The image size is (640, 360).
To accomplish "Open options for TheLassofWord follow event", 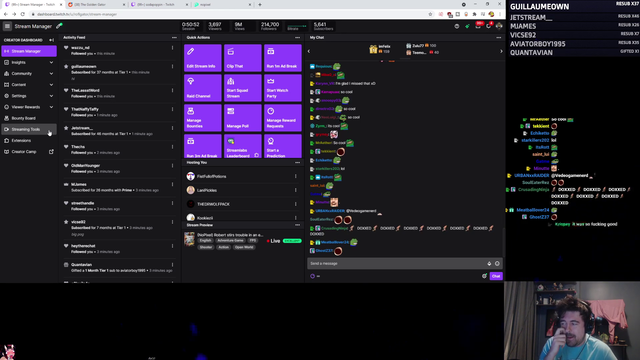I will point(172,91).
